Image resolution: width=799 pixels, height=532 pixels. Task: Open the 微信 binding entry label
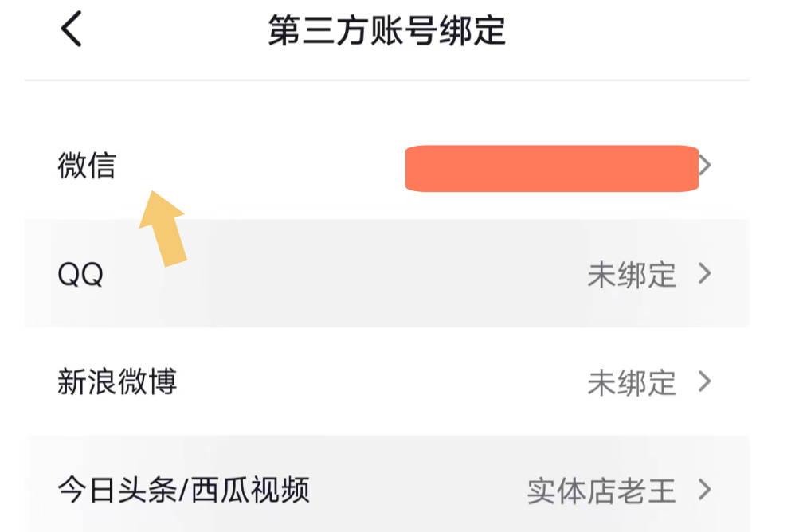point(87,166)
